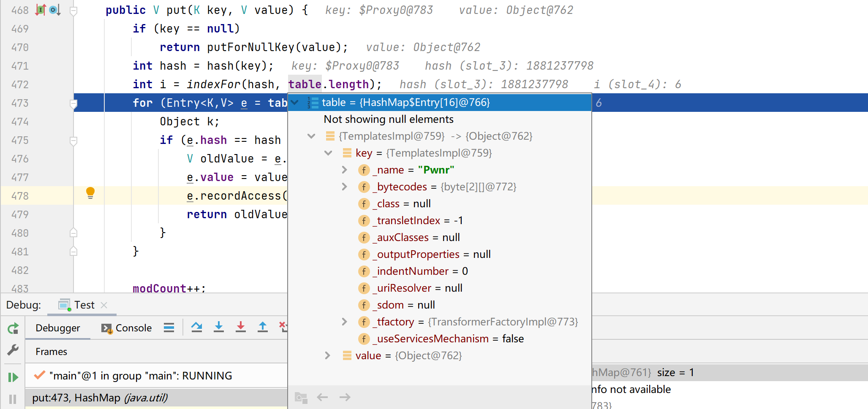This screenshot has width=868, height=409.
Task: Expand the _bytecodes byte array field
Action: (x=344, y=187)
